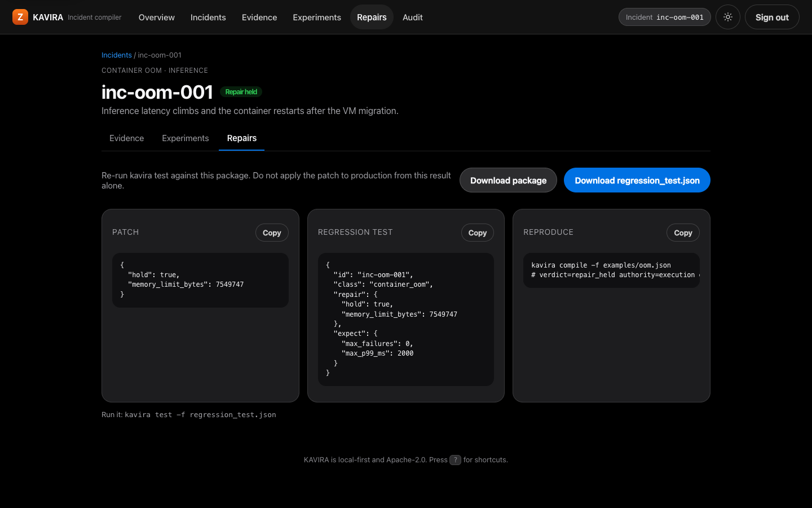Screen dimensions: 812x508
Task: Click the ? shortcuts key hint in footer
Action: point(456,460)
